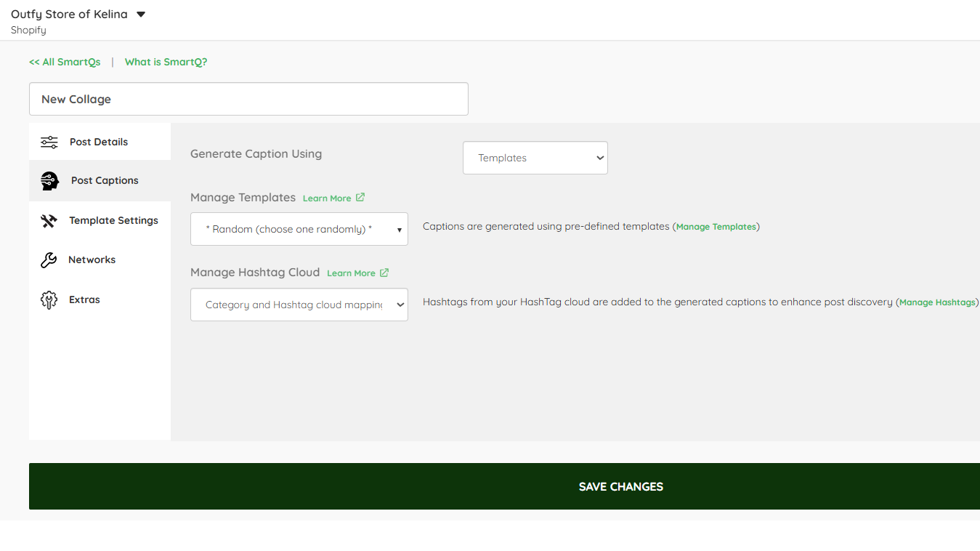Expand the store switcher arrow

(x=141, y=15)
